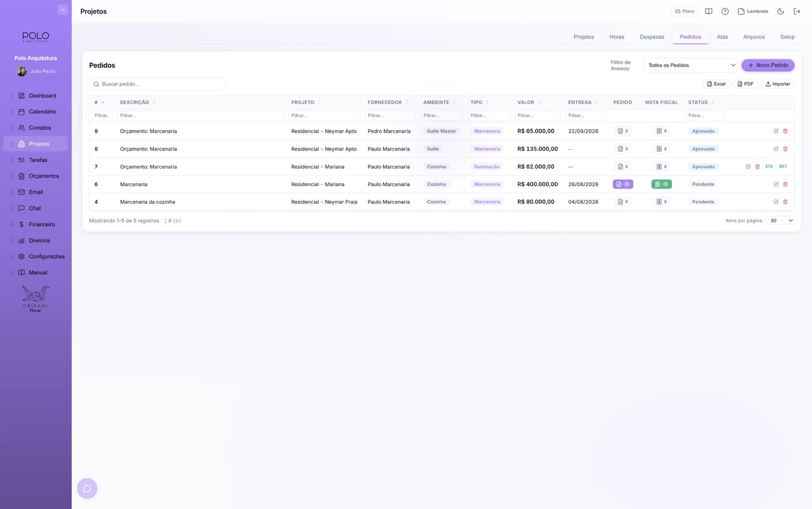Go to Configurações in the sidebar
The height and width of the screenshot is (509, 812).
click(36, 256)
